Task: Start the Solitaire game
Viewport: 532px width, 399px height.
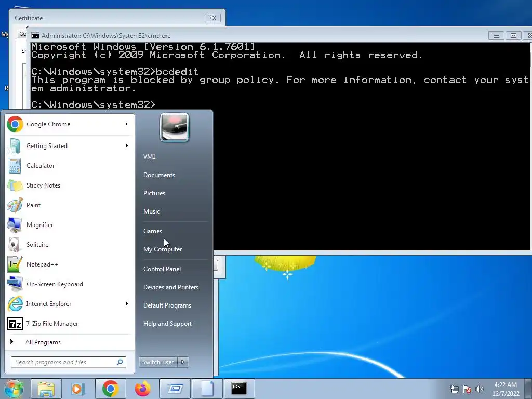Action: click(x=69, y=245)
